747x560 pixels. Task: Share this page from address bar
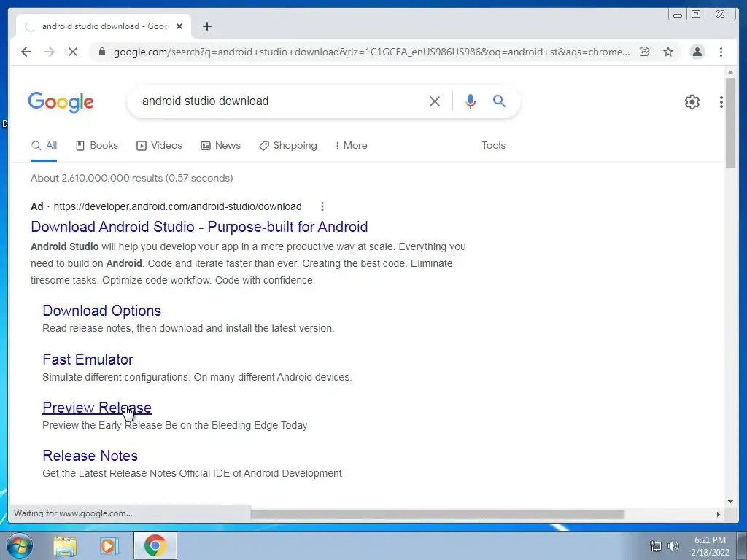pos(645,52)
